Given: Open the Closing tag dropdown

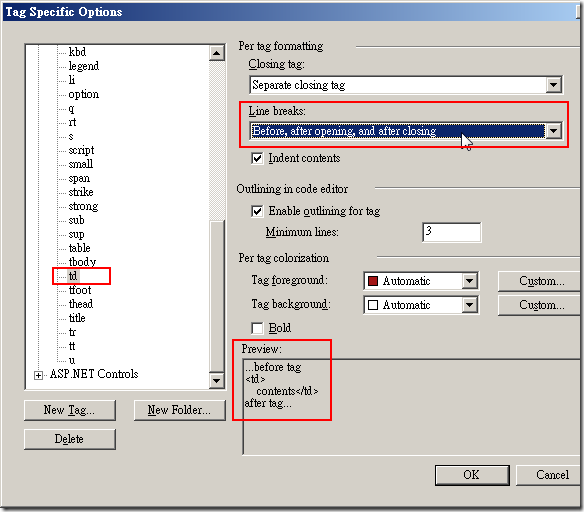Looking at the screenshot, I should coord(553,85).
